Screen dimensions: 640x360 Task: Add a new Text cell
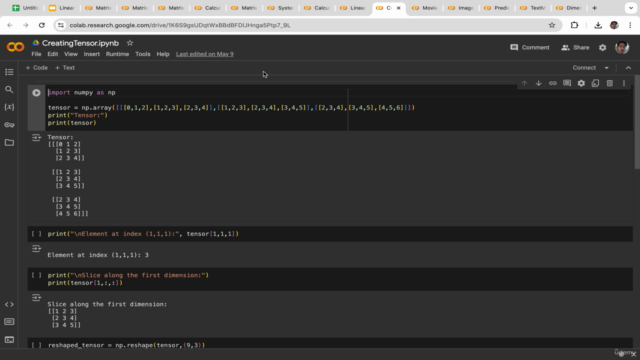[65, 68]
